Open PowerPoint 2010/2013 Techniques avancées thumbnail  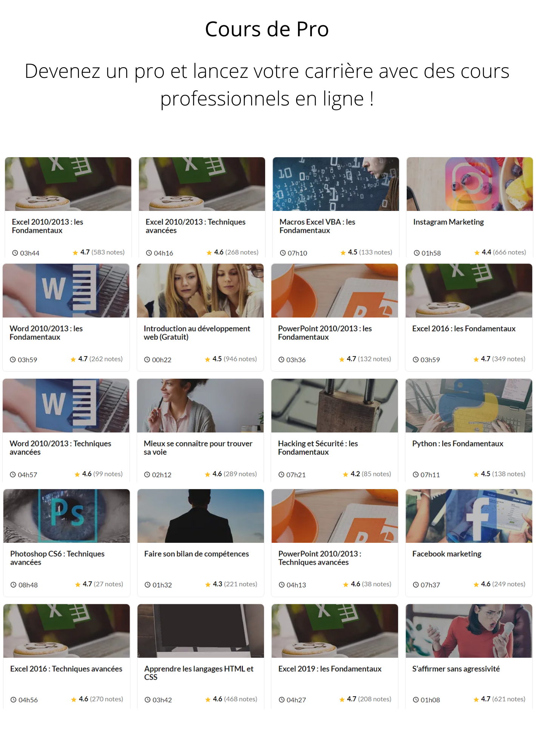pos(335,516)
